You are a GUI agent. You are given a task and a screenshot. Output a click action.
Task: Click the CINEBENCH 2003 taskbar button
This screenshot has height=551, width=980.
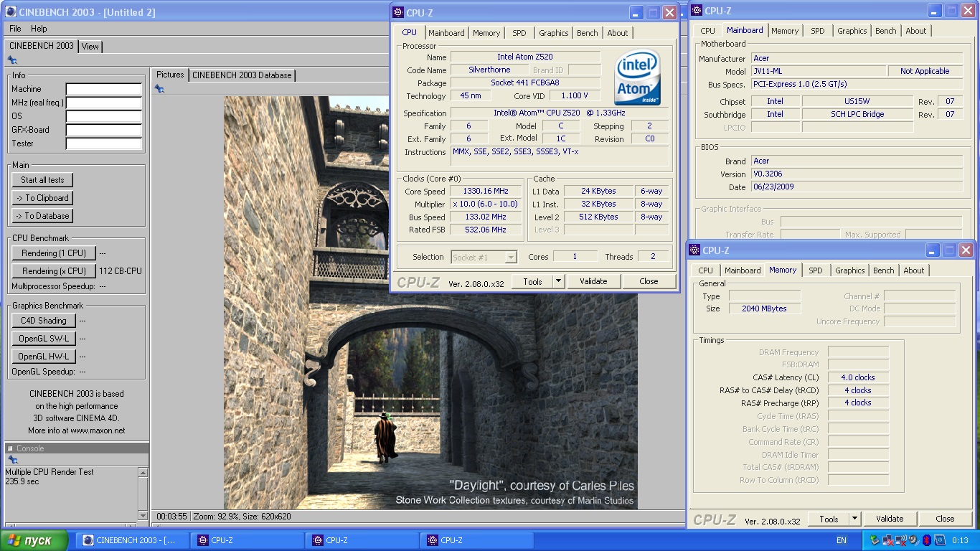pos(132,540)
